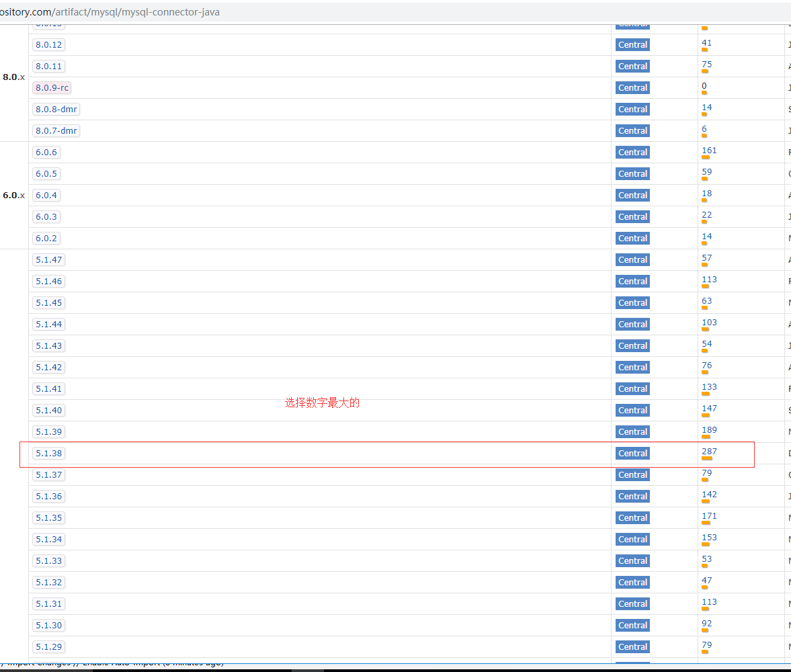This screenshot has height=672, width=791.
Task: Open version 5.1.35 link
Action: [49, 518]
